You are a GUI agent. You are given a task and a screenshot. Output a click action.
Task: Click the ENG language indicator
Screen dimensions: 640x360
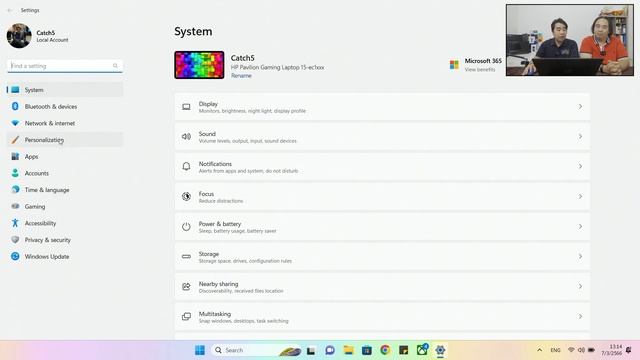pos(556,350)
